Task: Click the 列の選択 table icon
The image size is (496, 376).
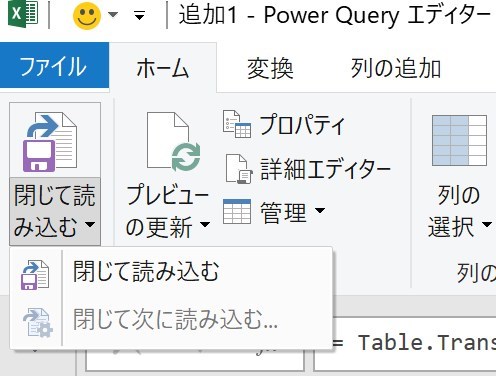Action: (459, 140)
